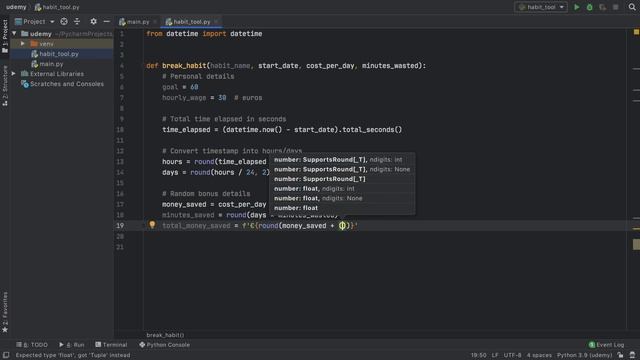Select Scratches and Consoles

tap(67, 84)
